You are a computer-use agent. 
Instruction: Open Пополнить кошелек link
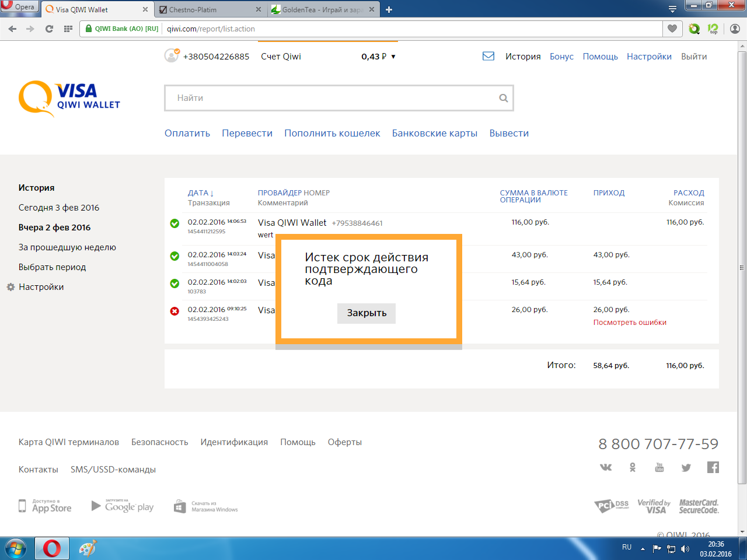point(332,134)
